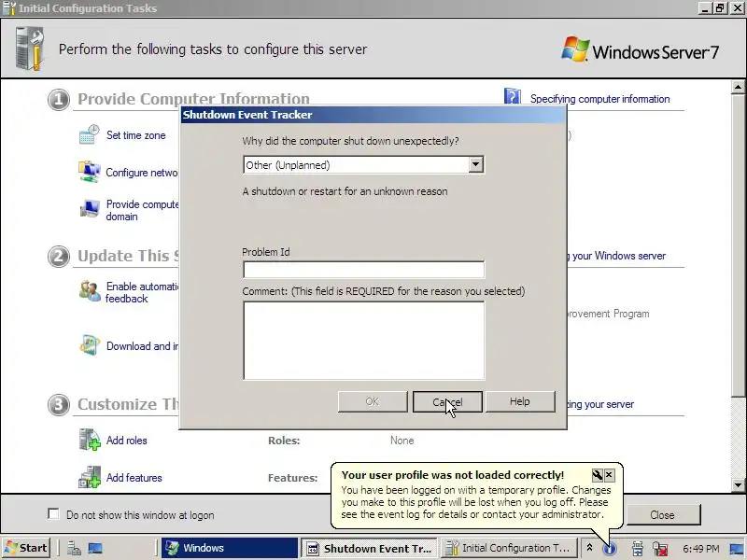Dismiss the user profile warning balloon
This screenshot has height=560, width=747.
pyautogui.click(x=609, y=475)
